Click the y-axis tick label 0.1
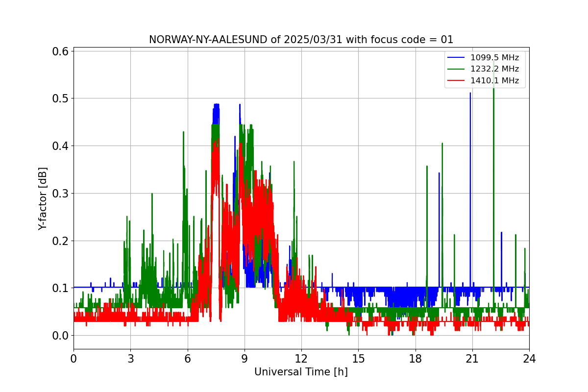 60,288
